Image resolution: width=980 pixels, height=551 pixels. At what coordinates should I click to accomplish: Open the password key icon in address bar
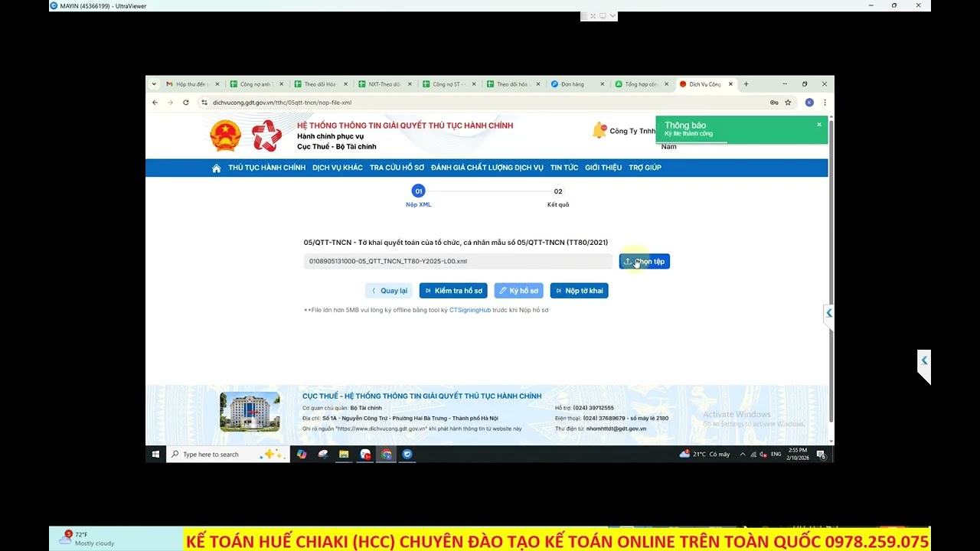pos(774,103)
